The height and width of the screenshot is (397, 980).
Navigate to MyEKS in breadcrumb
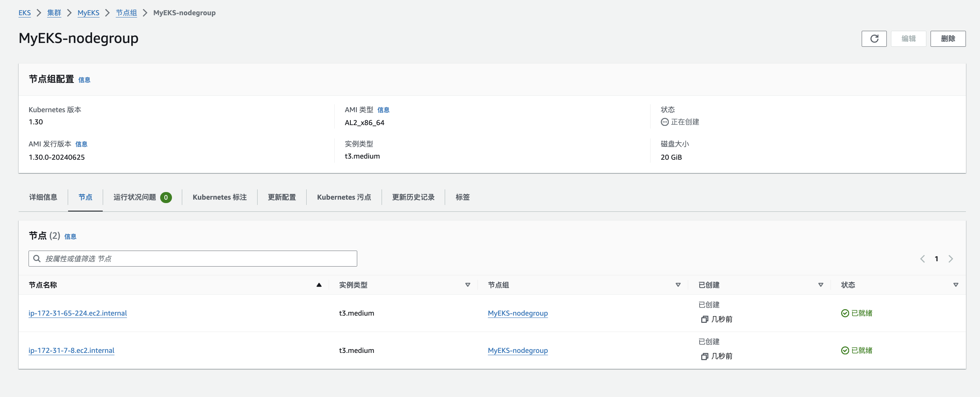point(88,13)
